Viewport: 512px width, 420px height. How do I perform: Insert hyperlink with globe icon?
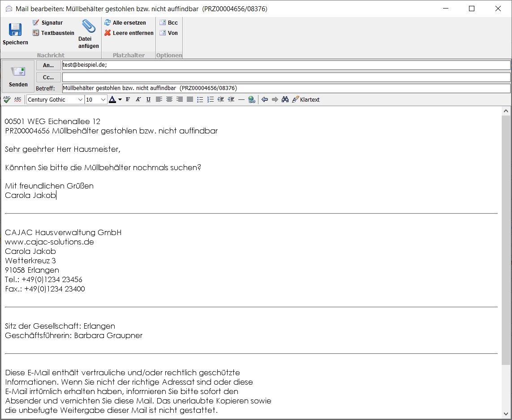pos(252,99)
